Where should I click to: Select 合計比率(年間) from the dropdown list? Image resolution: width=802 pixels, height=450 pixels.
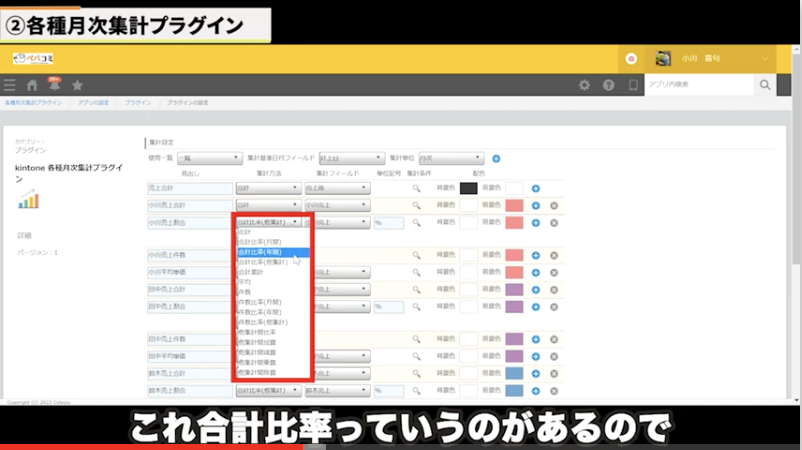(x=261, y=252)
